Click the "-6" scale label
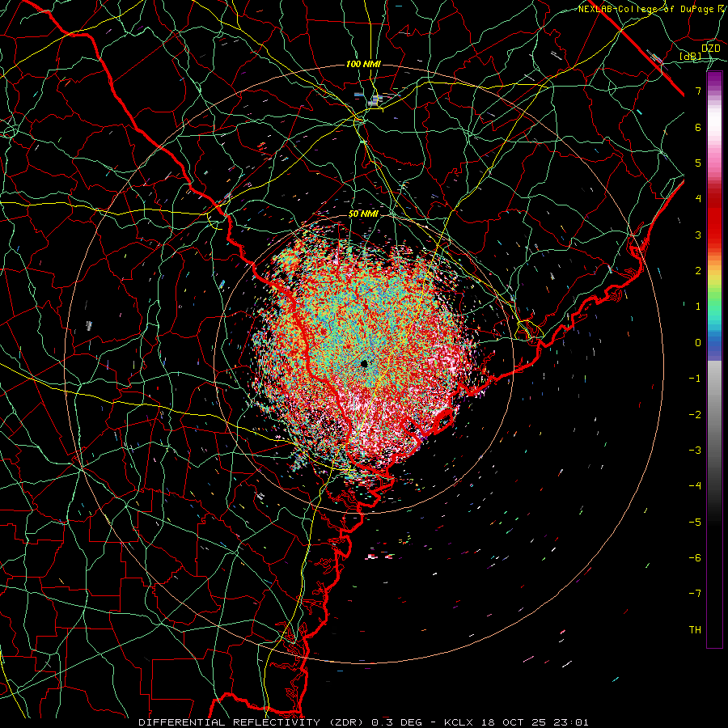The width and height of the screenshot is (728, 728). tap(695, 558)
